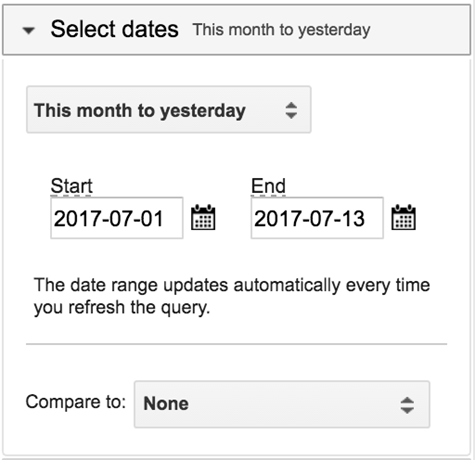The width and height of the screenshot is (475, 460).
Task: Click the 'End' field label
Action: click(x=268, y=186)
